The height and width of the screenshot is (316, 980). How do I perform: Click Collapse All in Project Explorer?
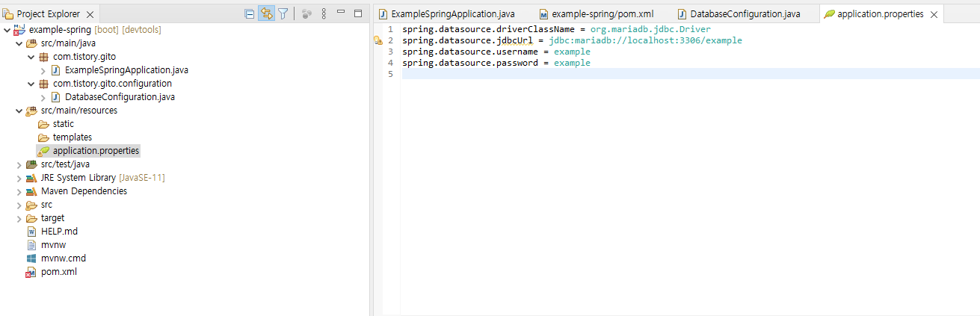tap(249, 14)
